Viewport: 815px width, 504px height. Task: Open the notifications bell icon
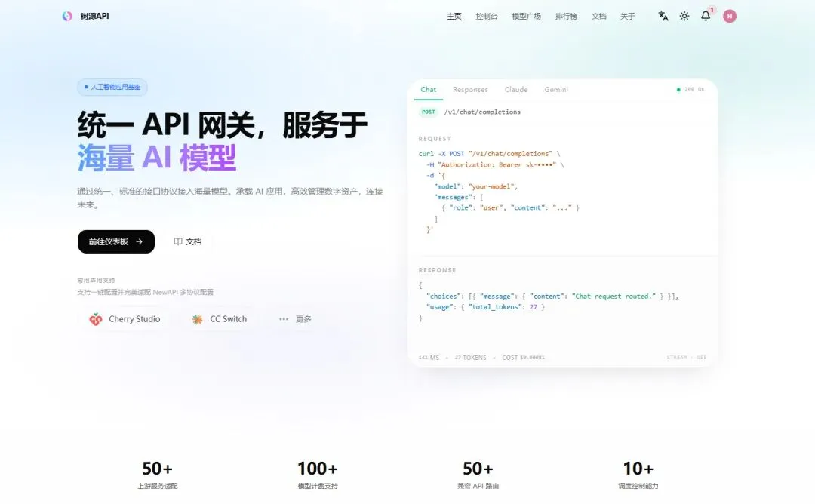click(x=706, y=16)
